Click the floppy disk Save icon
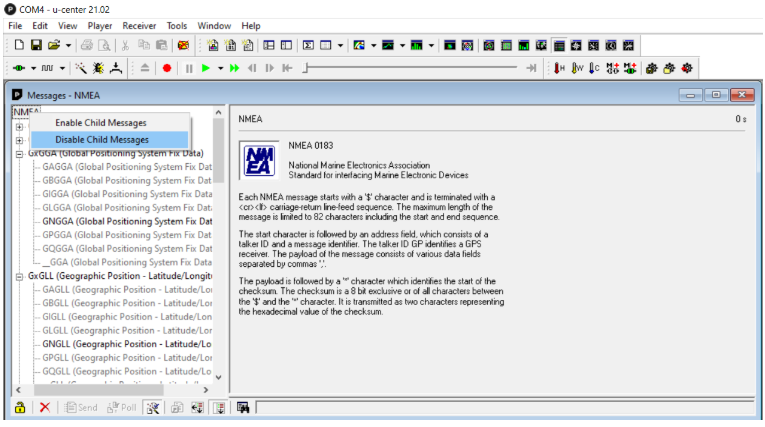This screenshot has width=765, height=427. 36,45
